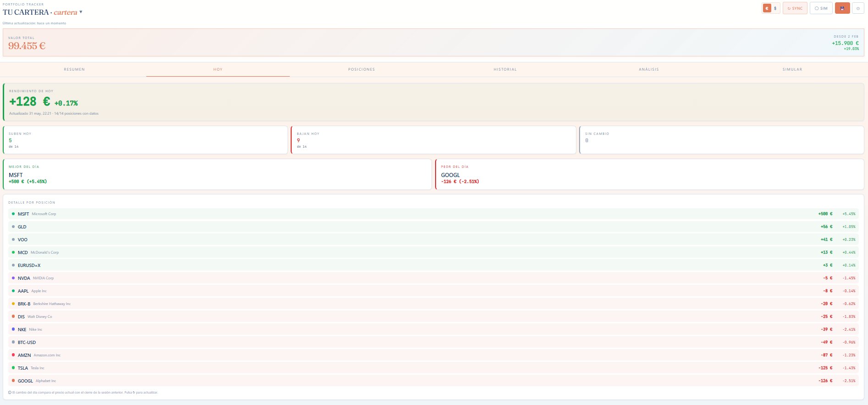Click the +15.900 € gain since 2 Feb
The height and width of the screenshot is (405, 868).
845,43
